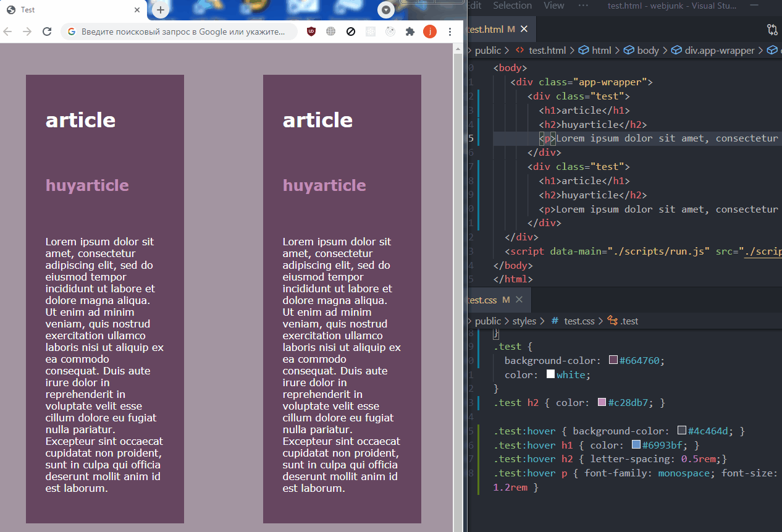This screenshot has height=532, width=782.
Task: Click the Chrome page vertical scrollbar
Action: (x=458, y=287)
